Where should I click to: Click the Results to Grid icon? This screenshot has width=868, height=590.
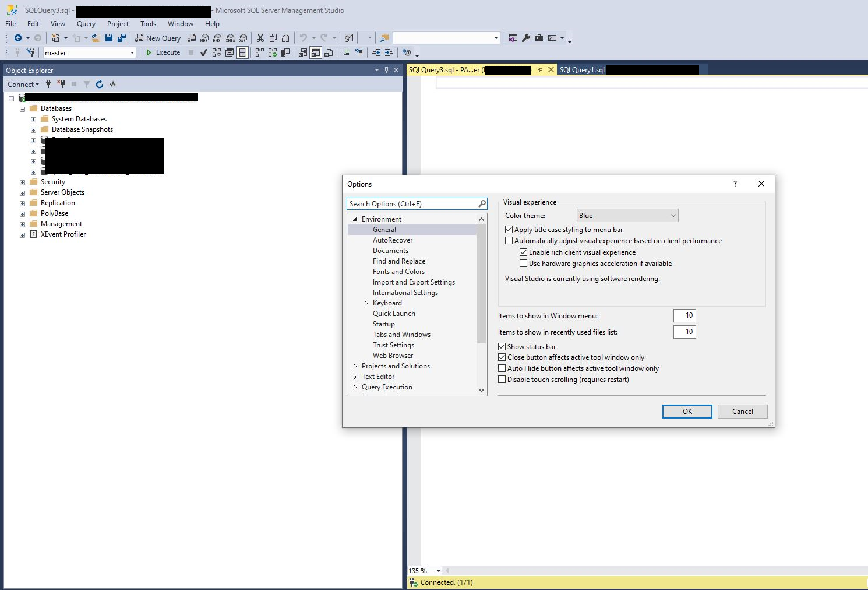pos(316,52)
